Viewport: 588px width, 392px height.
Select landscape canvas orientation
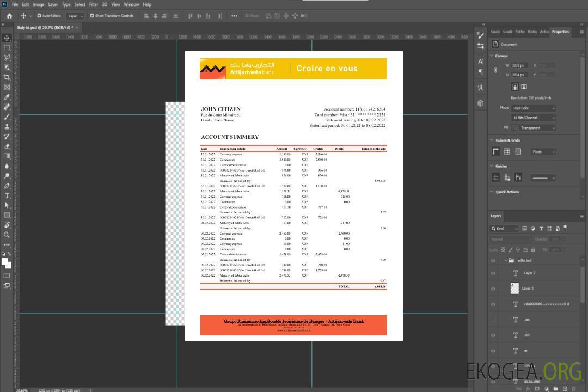pos(524,87)
